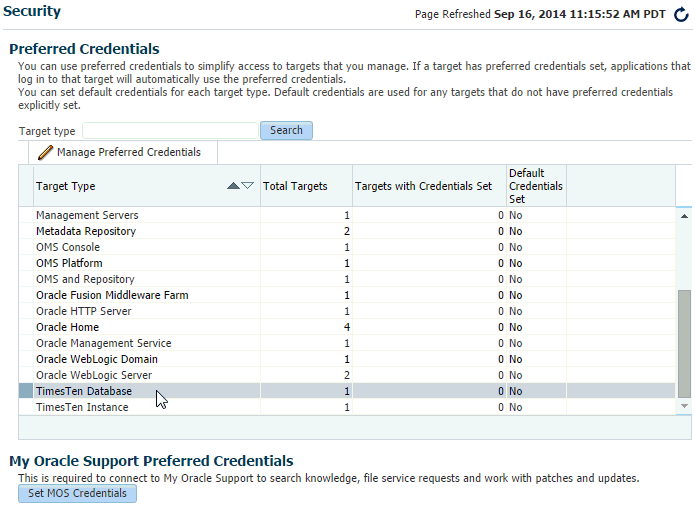
Task: Click the Search button
Action: (286, 130)
